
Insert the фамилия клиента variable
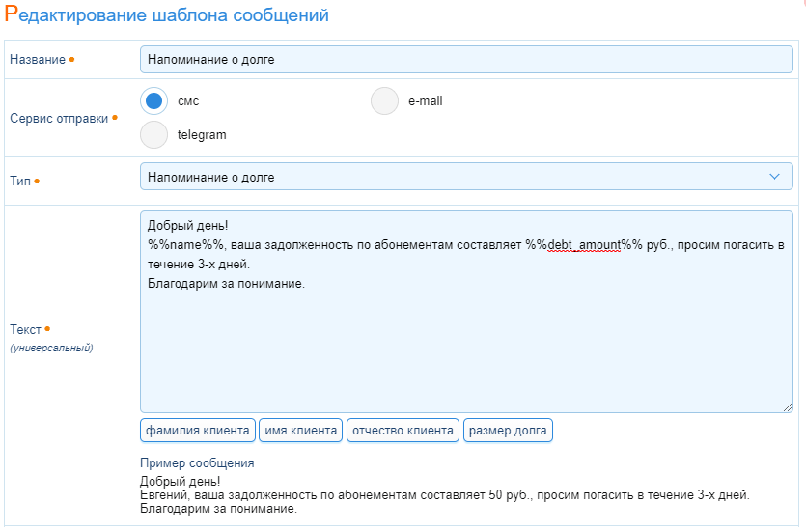click(197, 430)
